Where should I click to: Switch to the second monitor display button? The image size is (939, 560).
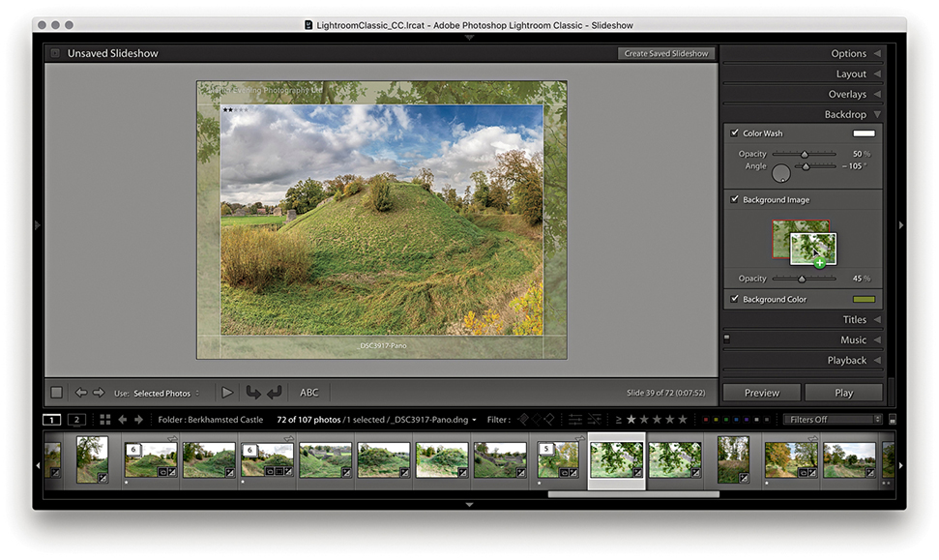pyautogui.click(x=75, y=420)
